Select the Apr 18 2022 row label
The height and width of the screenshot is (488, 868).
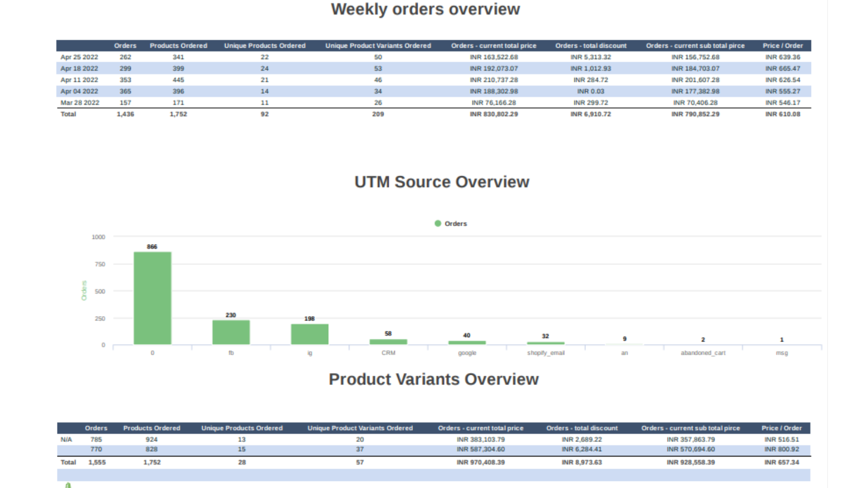79,68
